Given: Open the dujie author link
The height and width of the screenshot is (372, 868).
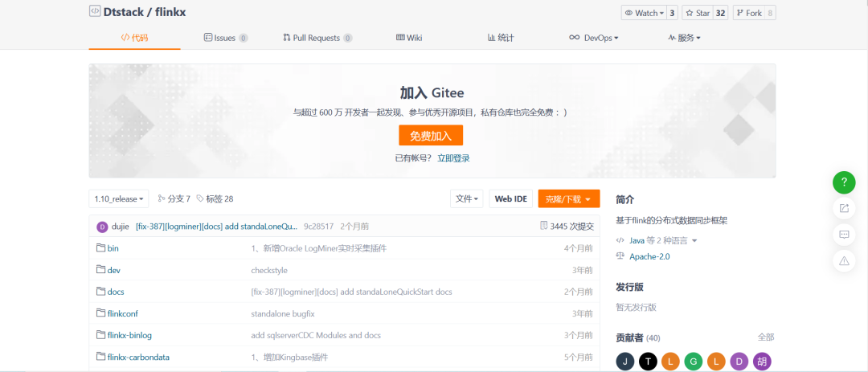Looking at the screenshot, I should (x=120, y=227).
